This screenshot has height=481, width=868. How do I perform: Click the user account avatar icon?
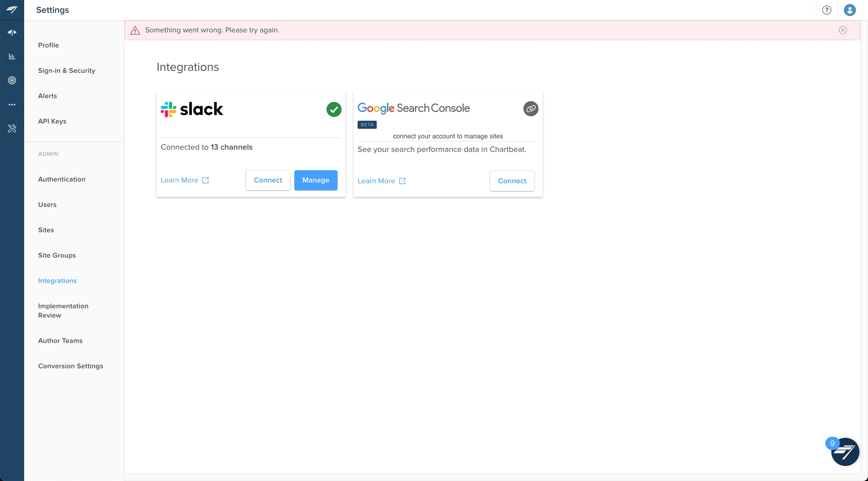[x=850, y=10]
